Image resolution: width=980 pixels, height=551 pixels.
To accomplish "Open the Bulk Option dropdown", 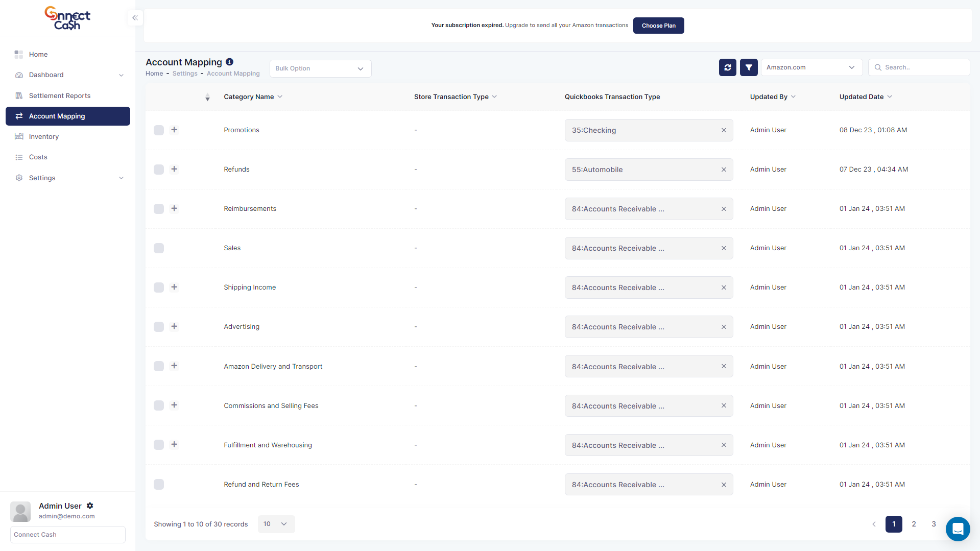I will point(320,68).
